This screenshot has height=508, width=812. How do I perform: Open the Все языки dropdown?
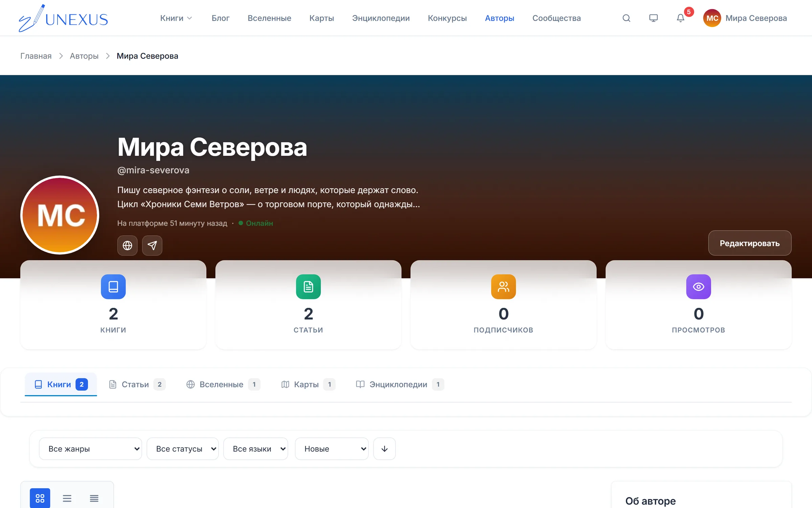tap(256, 449)
